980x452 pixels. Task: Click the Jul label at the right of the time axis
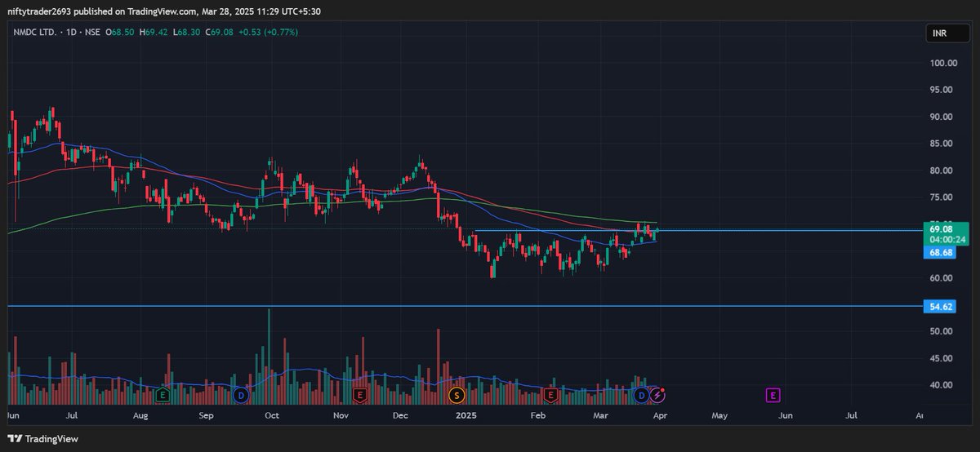click(x=851, y=415)
